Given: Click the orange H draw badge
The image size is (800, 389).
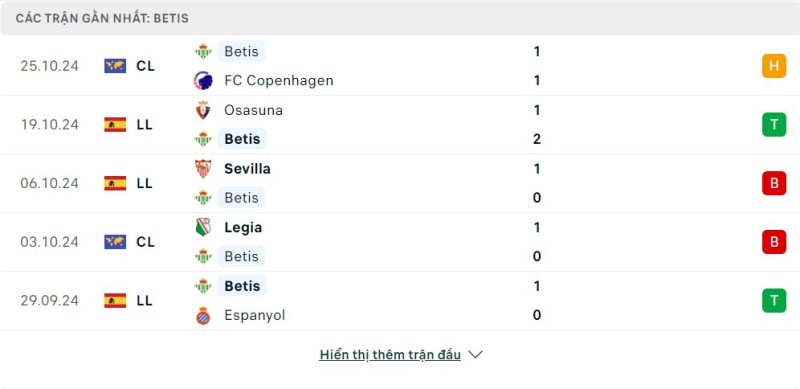Looking at the screenshot, I should tap(774, 66).
